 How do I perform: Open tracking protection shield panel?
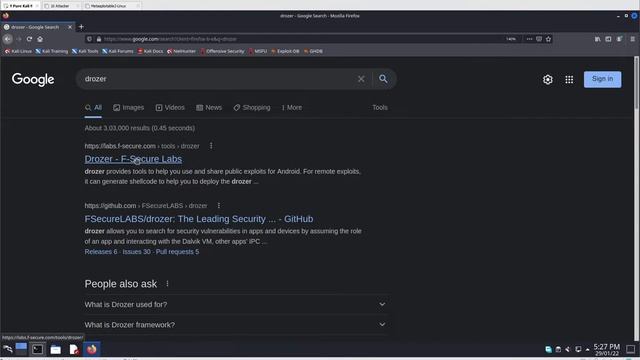[89, 39]
